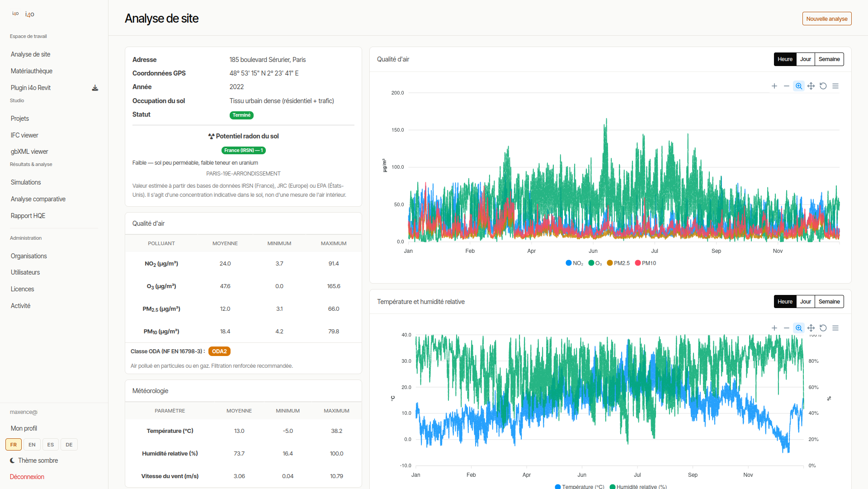
Task: Click the moon icon for dark theme
Action: [x=12, y=461]
